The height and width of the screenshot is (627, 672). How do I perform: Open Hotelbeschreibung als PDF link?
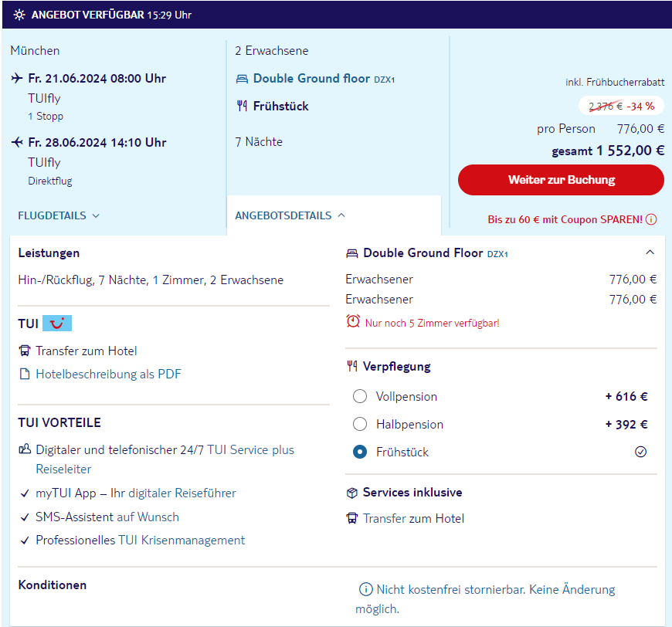[x=108, y=375]
